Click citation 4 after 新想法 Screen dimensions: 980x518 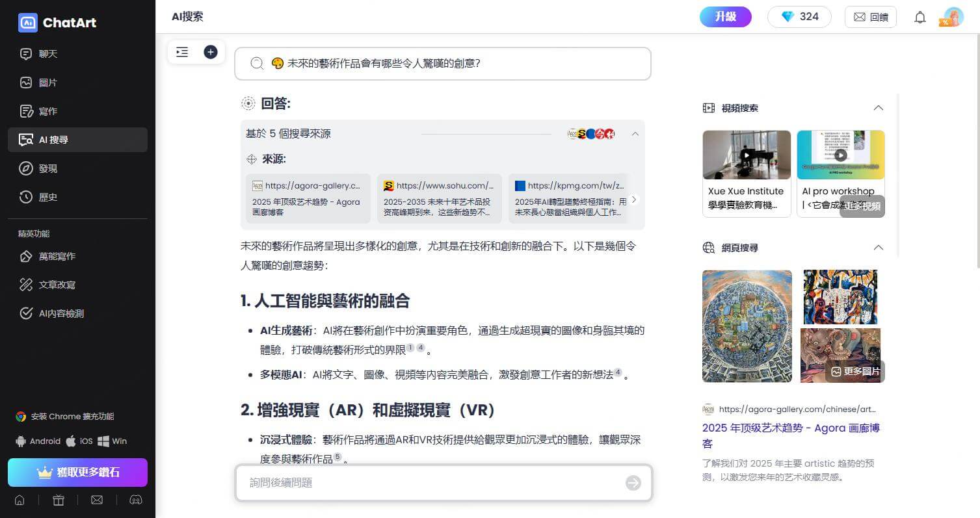[618, 373]
